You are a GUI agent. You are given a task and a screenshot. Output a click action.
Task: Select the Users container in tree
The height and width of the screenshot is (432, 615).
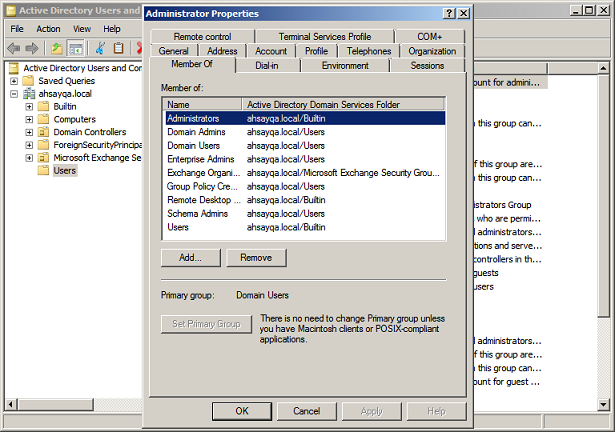tap(65, 171)
